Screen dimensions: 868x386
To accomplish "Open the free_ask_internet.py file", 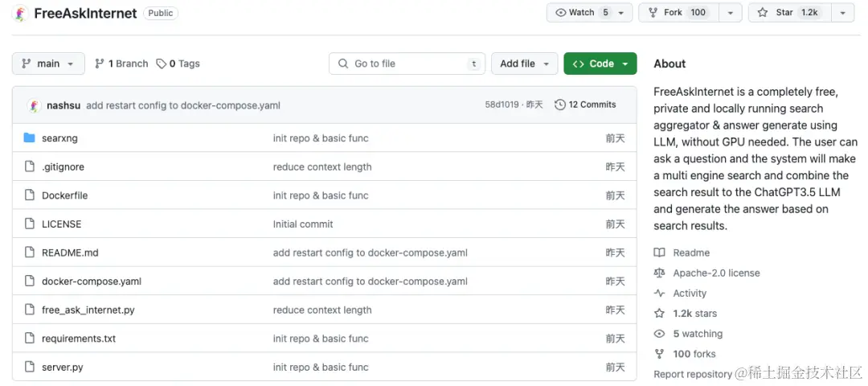I will tap(88, 310).
